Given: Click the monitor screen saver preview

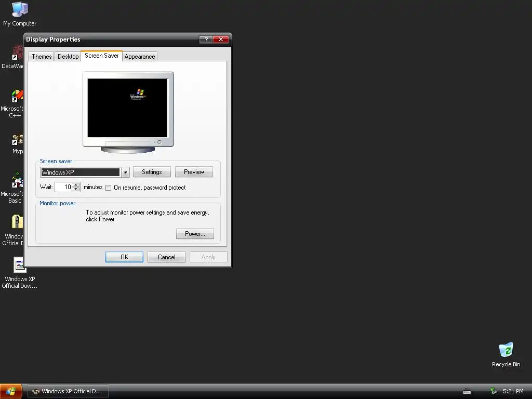Looking at the screenshot, I should [x=127, y=108].
